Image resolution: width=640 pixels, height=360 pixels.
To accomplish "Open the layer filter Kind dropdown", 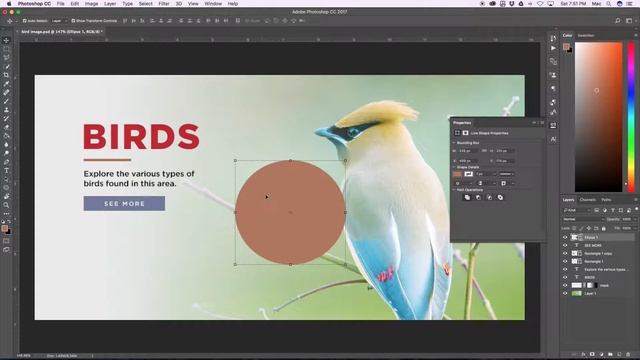I will (577, 210).
